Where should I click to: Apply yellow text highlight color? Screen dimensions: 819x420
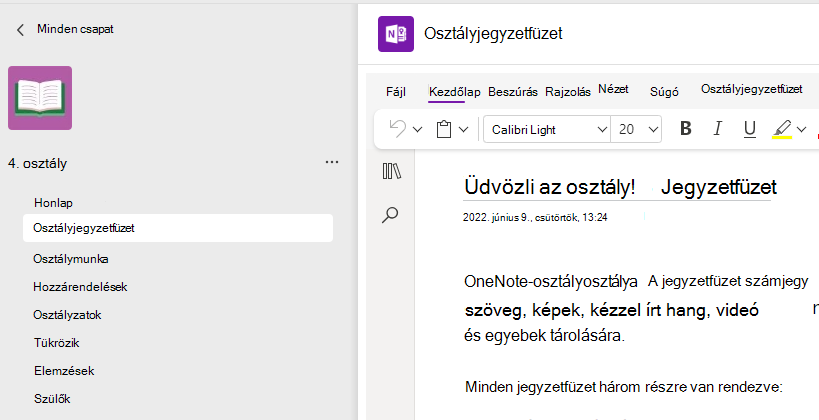coord(782,129)
